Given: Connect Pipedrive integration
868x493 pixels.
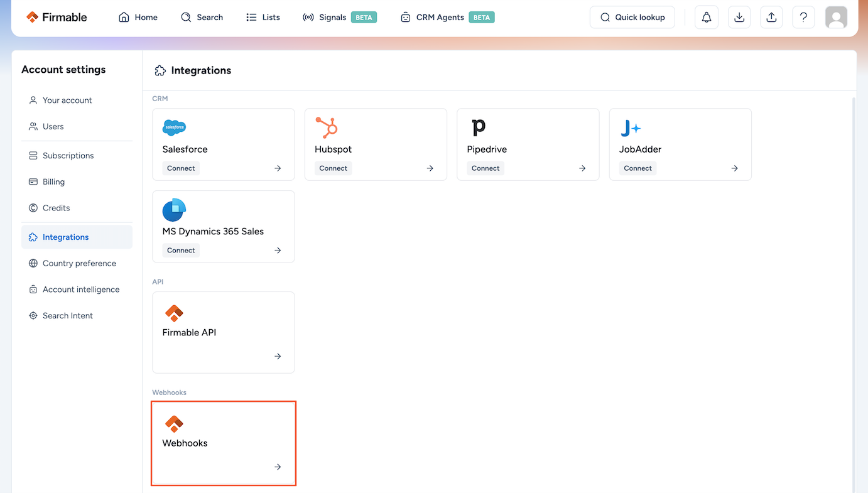Looking at the screenshot, I should point(486,168).
